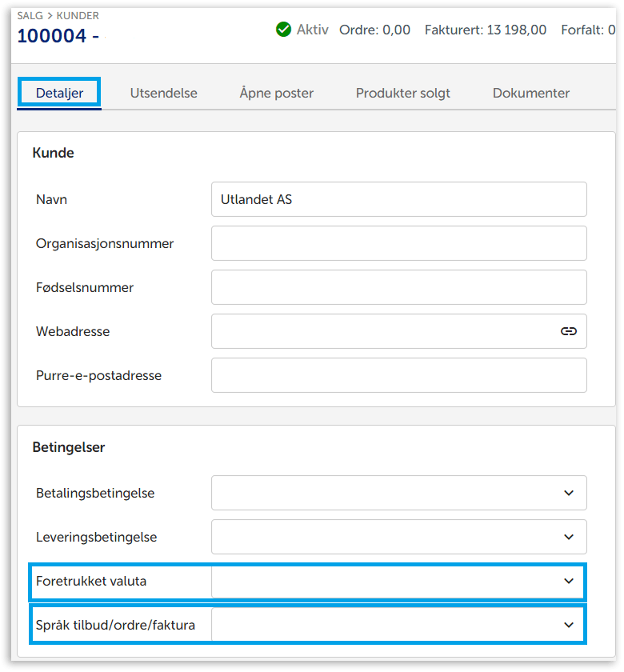Open the Leveringsbetingelse dropdown
624x672 pixels.
[x=398, y=537]
